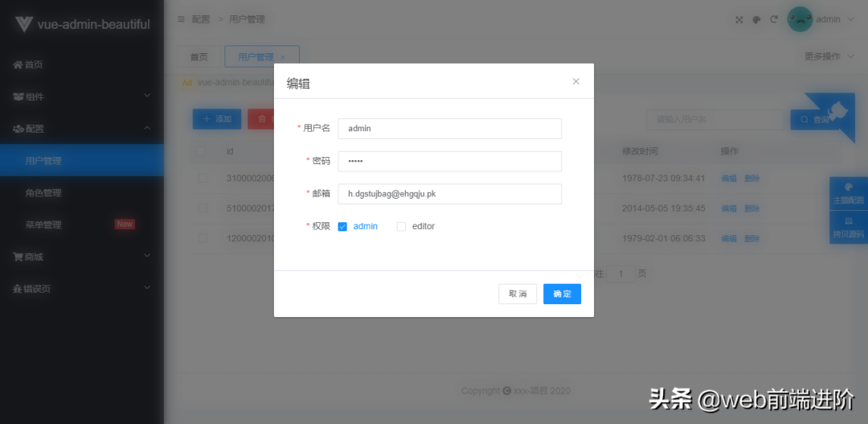Expand the 错误页 sidebar menu chevron

tap(147, 288)
